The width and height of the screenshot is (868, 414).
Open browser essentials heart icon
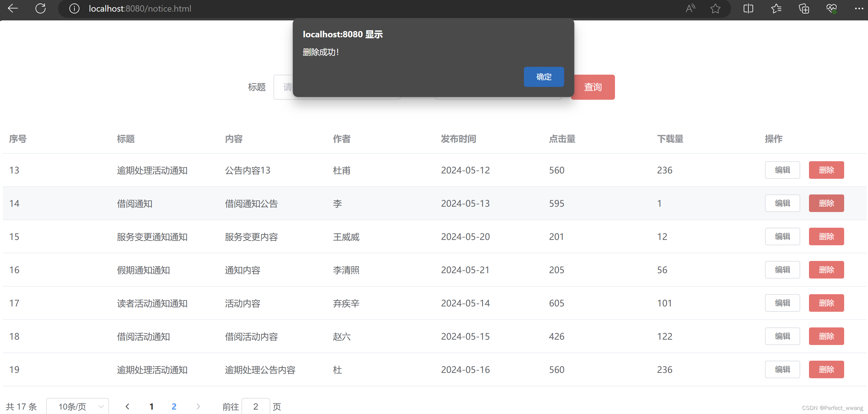[x=831, y=8]
